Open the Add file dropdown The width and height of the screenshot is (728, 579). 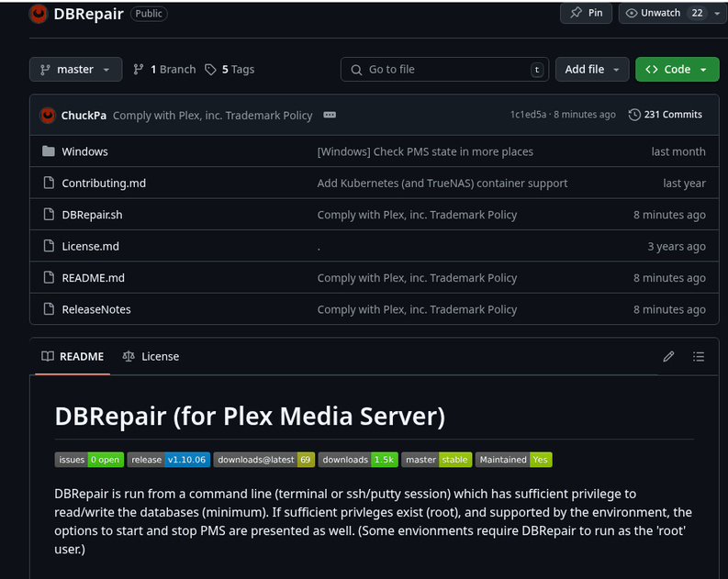tap(592, 70)
